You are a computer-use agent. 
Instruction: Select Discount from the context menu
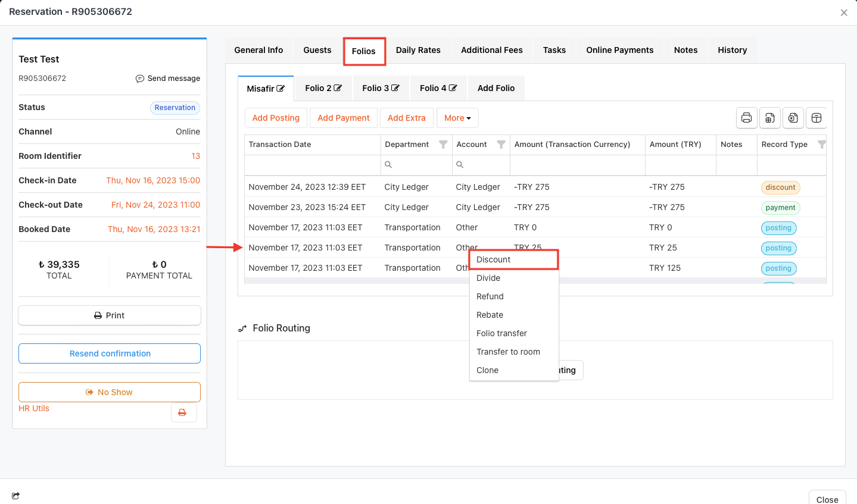pyautogui.click(x=494, y=259)
